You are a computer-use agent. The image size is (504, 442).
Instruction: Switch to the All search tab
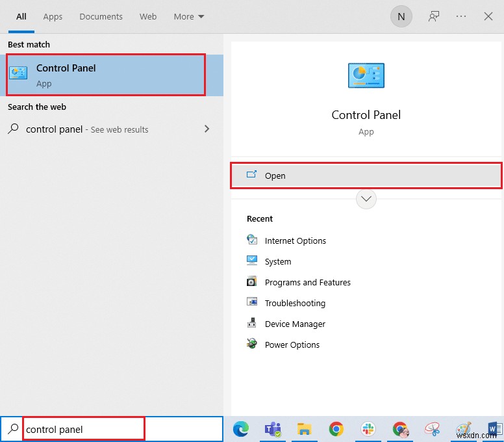pyautogui.click(x=21, y=16)
